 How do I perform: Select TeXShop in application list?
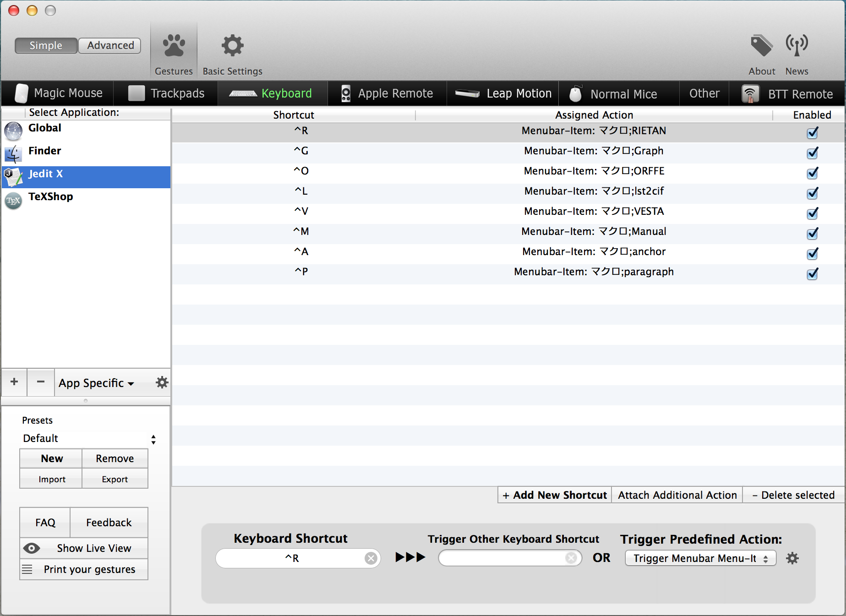86,200
